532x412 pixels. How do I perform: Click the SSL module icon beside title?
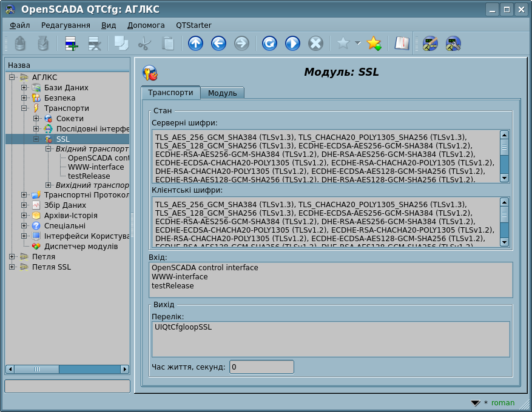point(150,73)
